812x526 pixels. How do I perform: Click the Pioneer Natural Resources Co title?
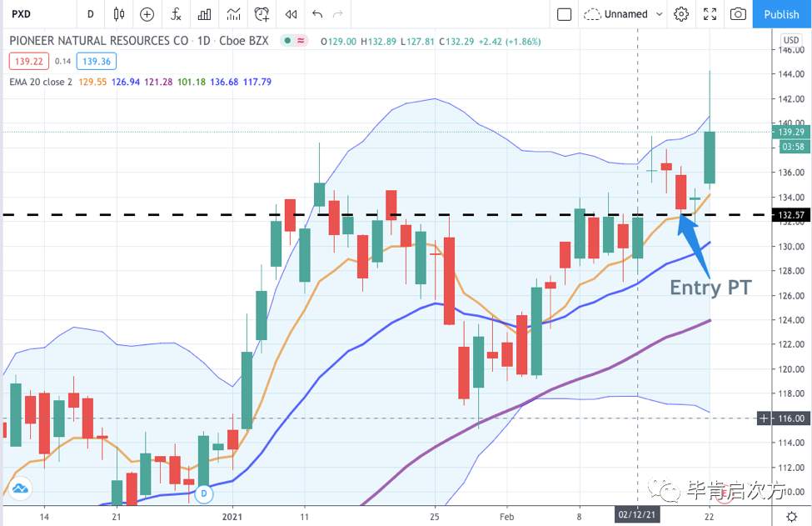(x=98, y=40)
